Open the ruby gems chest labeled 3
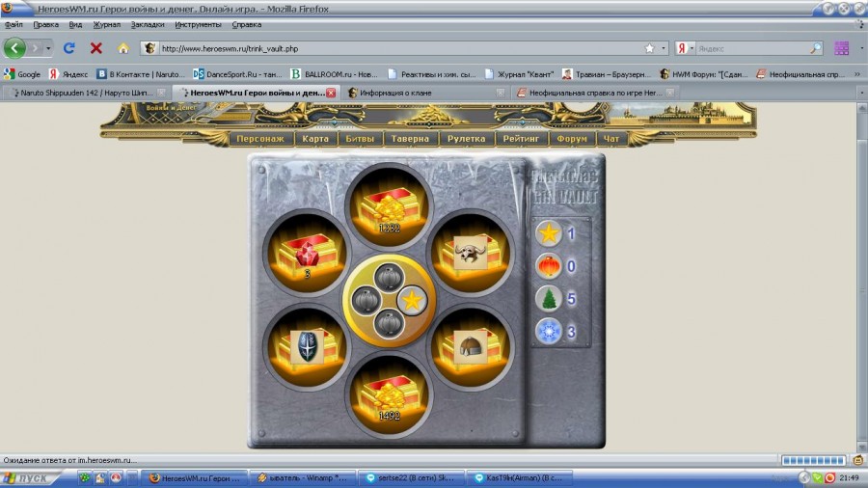The height and width of the screenshot is (488, 868). [306, 254]
